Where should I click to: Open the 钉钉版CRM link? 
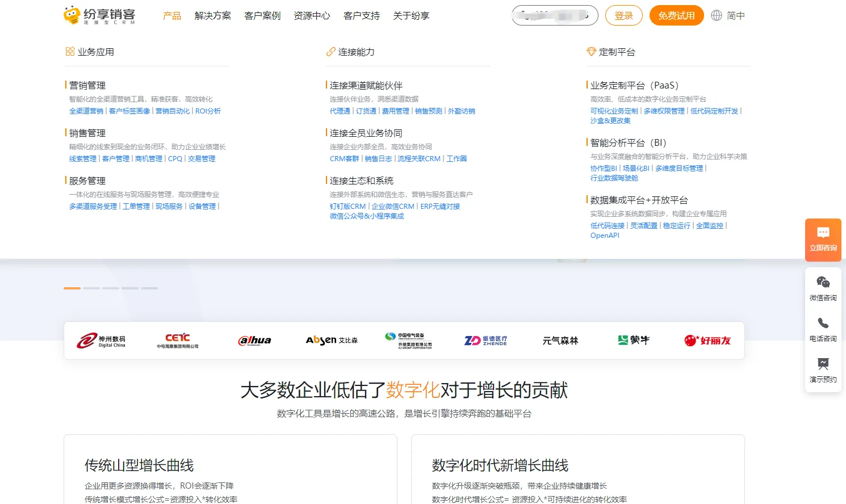pos(348,207)
